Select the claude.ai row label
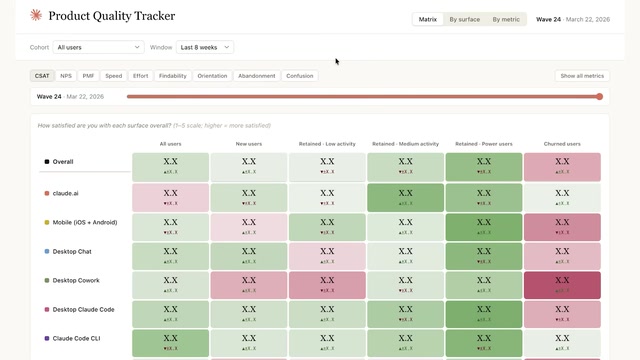 pyautogui.click(x=65, y=193)
